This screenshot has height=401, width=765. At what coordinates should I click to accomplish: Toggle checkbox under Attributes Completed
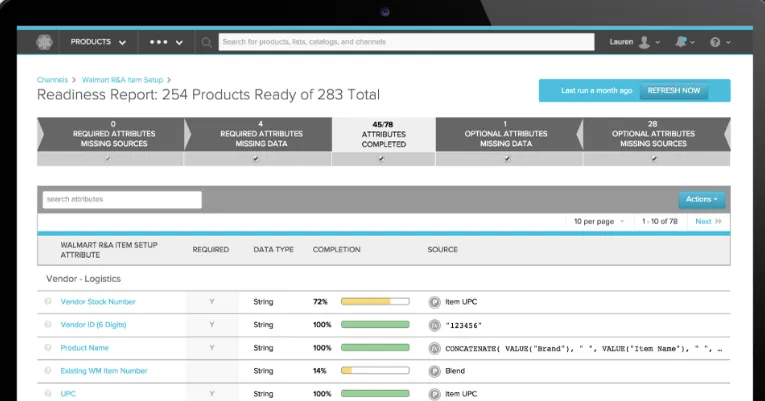pos(381,159)
